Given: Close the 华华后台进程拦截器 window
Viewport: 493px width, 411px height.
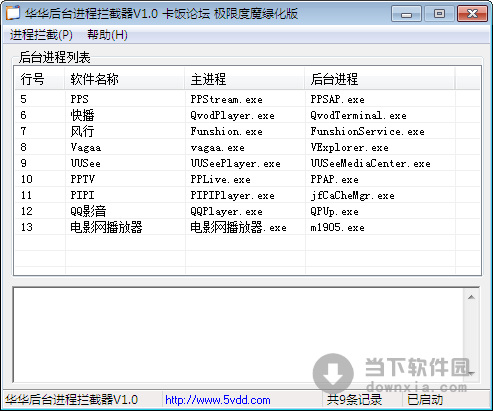Looking at the screenshot, I should coord(472,14).
